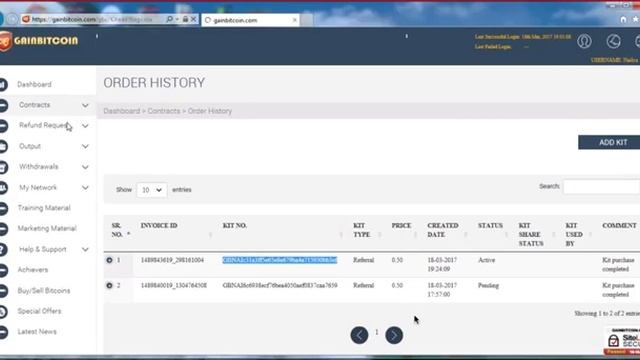Click the Help & Support question icon
This screenshot has height=360, width=640.
3,249
